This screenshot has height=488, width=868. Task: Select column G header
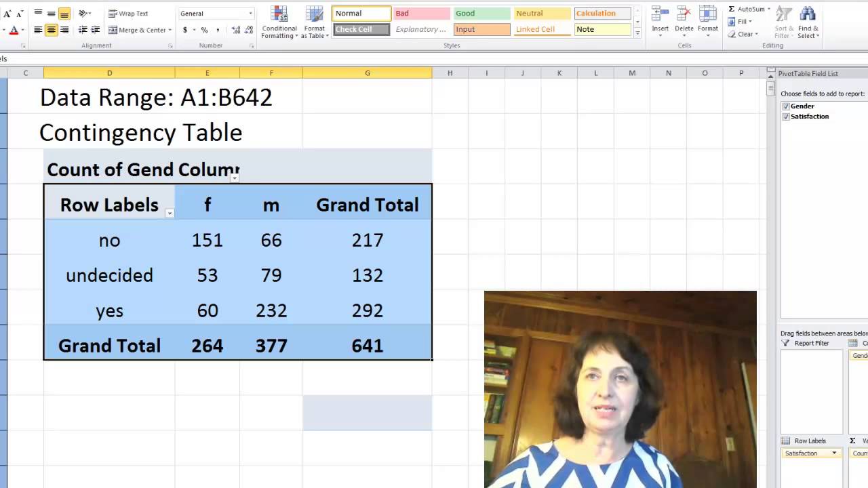click(x=368, y=73)
